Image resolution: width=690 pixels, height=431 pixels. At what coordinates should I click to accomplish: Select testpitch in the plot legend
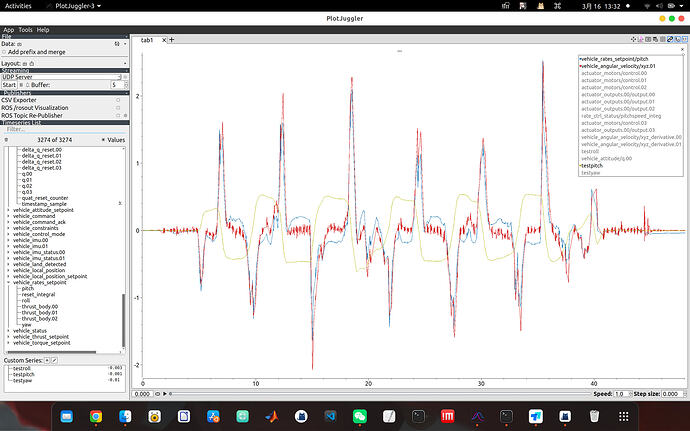click(x=591, y=166)
